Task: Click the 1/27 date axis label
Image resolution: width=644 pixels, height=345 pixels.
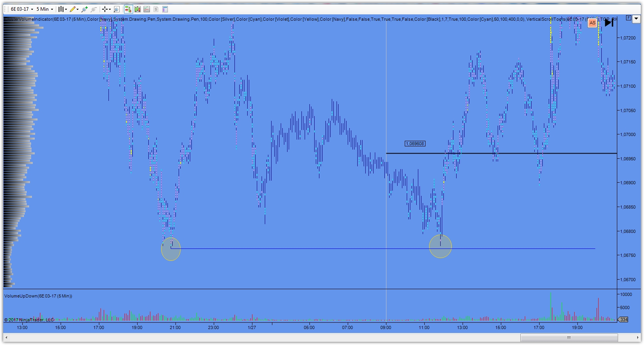Action: tap(252, 327)
